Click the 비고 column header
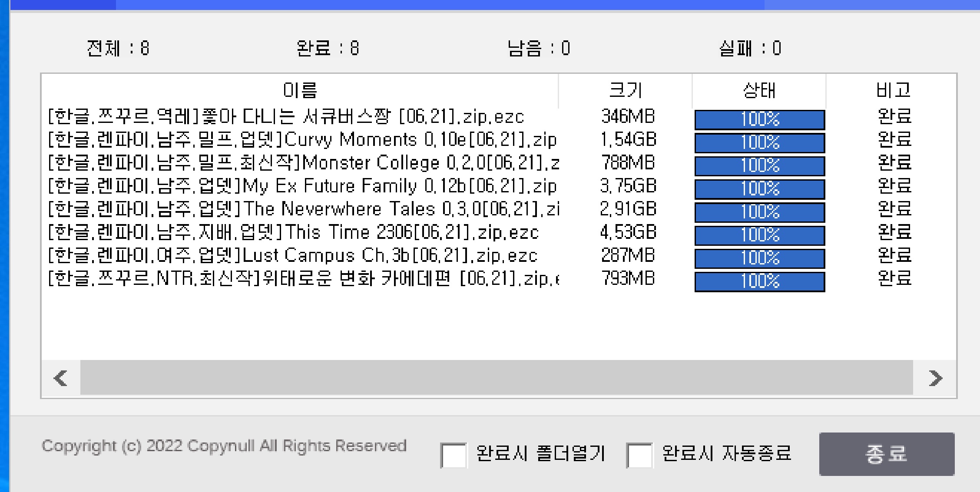The height and width of the screenshot is (492, 980). 893,90
